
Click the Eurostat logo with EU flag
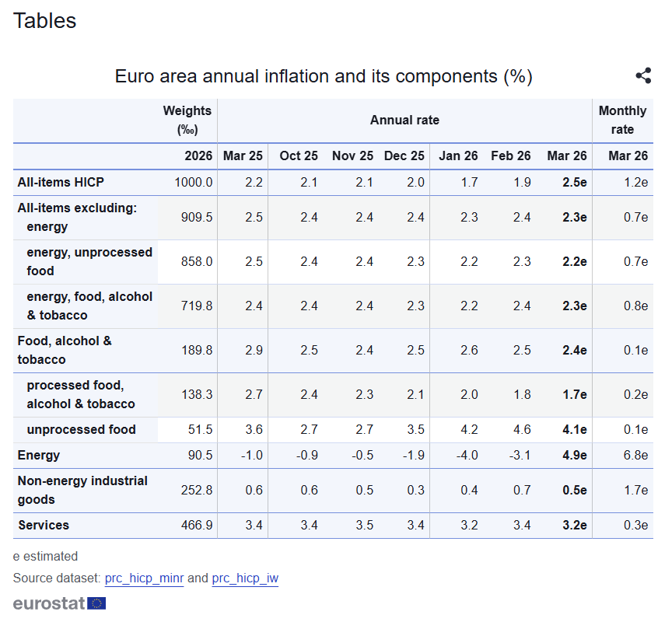pyautogui.click(x=60, y=603)
